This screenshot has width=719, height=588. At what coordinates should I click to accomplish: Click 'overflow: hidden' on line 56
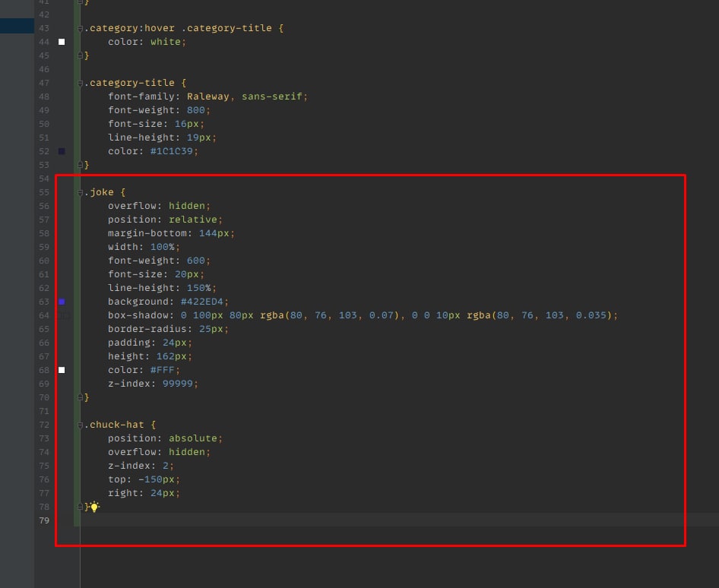tap(159, 206)
